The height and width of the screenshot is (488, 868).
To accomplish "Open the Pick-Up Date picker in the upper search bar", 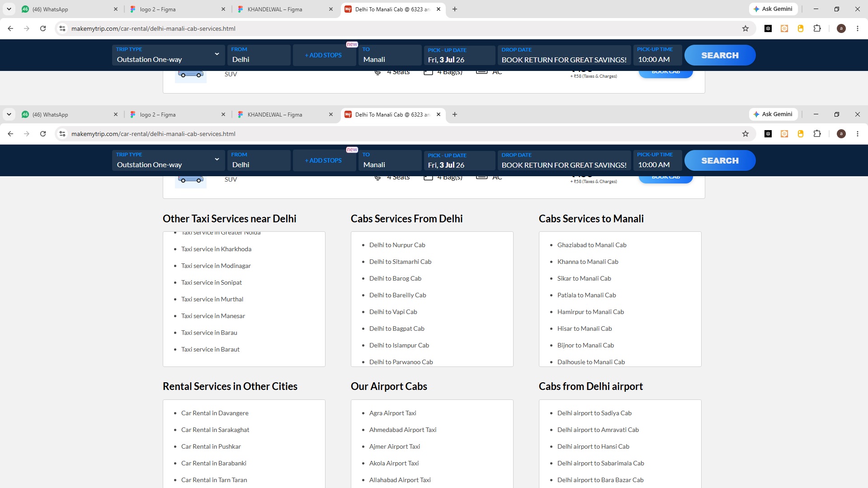I will pos(459,55).
